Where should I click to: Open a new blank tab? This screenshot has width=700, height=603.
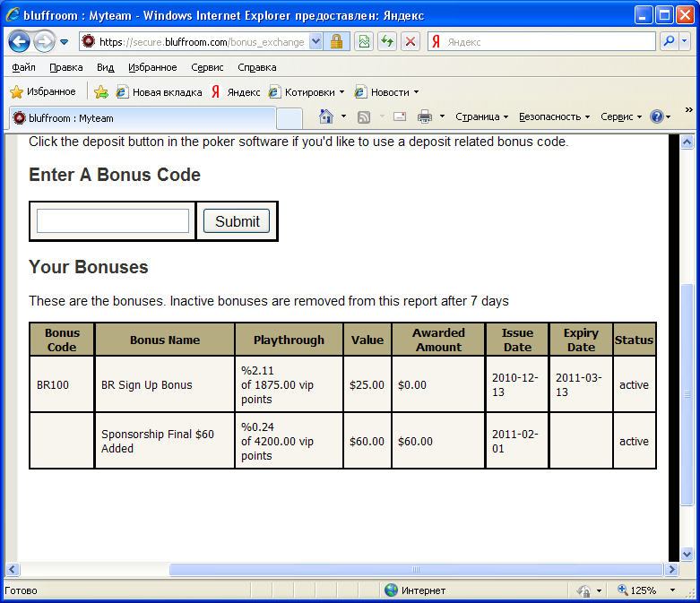290,119
